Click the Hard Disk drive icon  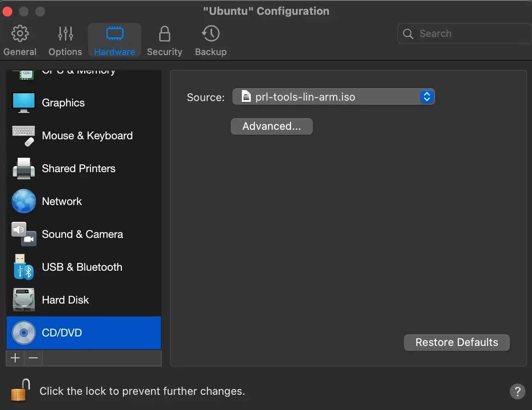point(23,300)
